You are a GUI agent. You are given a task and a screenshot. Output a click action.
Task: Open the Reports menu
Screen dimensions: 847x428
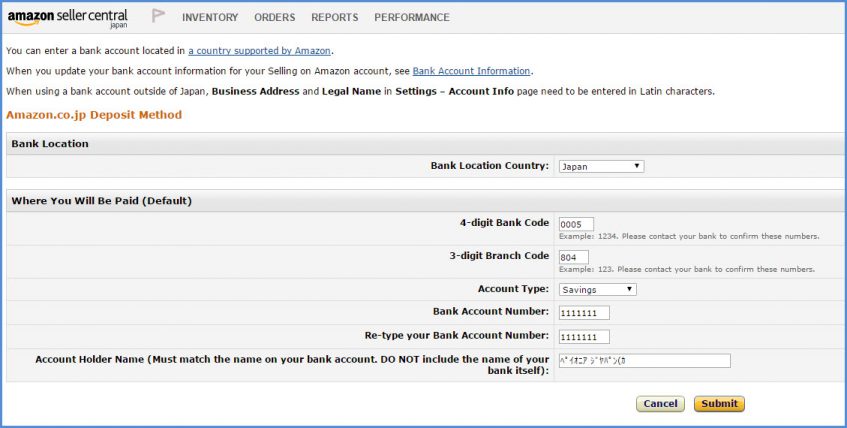pyautogui.click(x=334, y=17)
